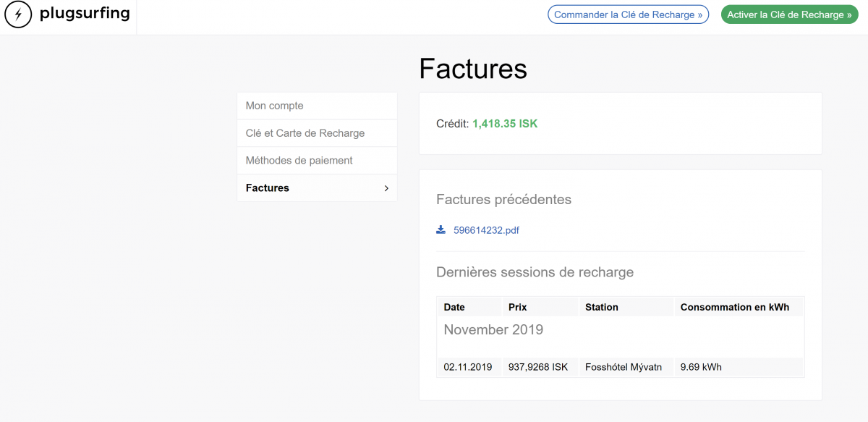Go to Clé et Carte de Recharge
This screenshot has width=868, height=422.
(x=305, y=133)
